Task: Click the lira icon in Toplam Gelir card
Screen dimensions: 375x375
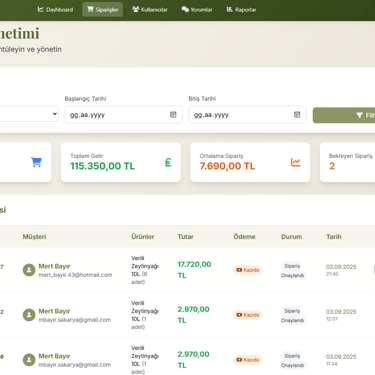Action: 168,162
